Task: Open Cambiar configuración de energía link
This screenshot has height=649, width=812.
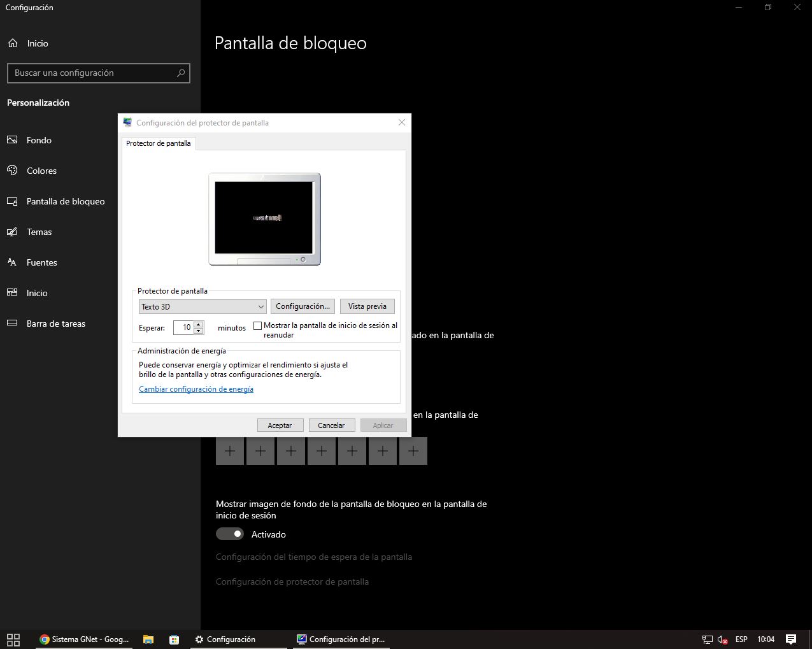Action: [196, 389]
